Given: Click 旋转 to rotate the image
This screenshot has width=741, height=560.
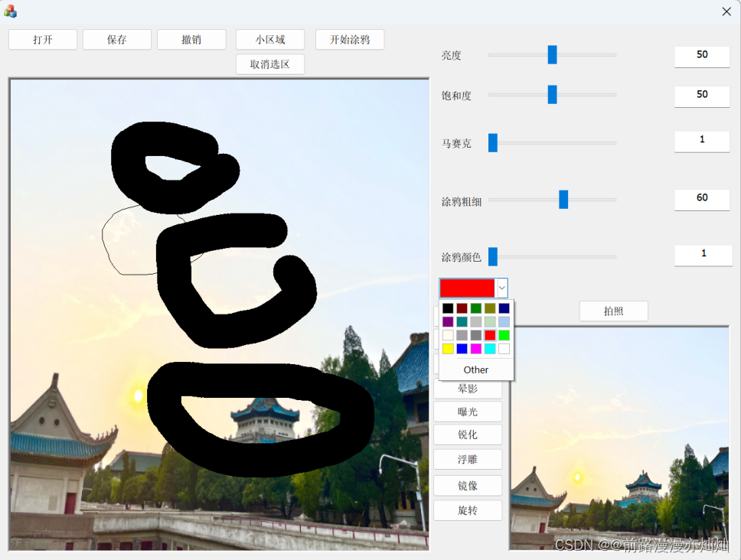Looking at the screenshot, I should point(468,510).
